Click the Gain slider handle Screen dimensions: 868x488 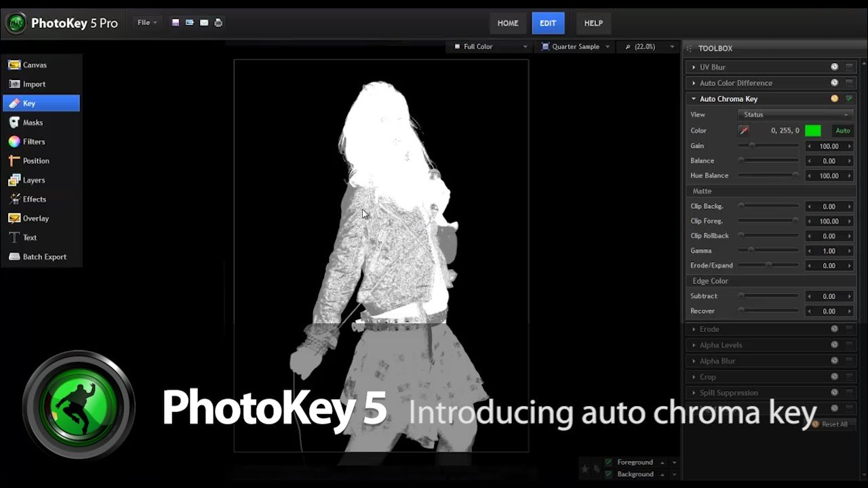(751, 146)
